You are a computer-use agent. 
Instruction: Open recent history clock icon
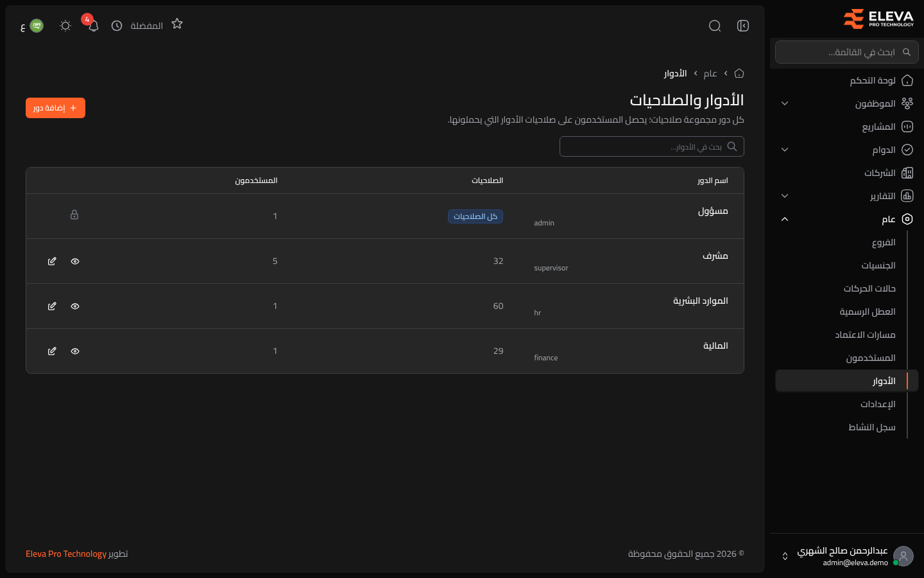(117, 26)
